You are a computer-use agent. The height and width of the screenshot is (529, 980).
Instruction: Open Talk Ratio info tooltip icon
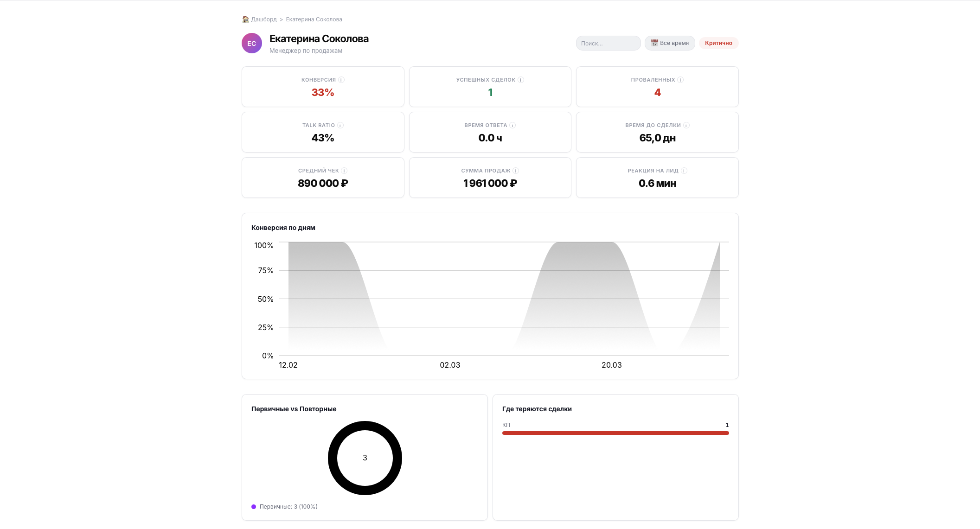(x=340, y=125)
